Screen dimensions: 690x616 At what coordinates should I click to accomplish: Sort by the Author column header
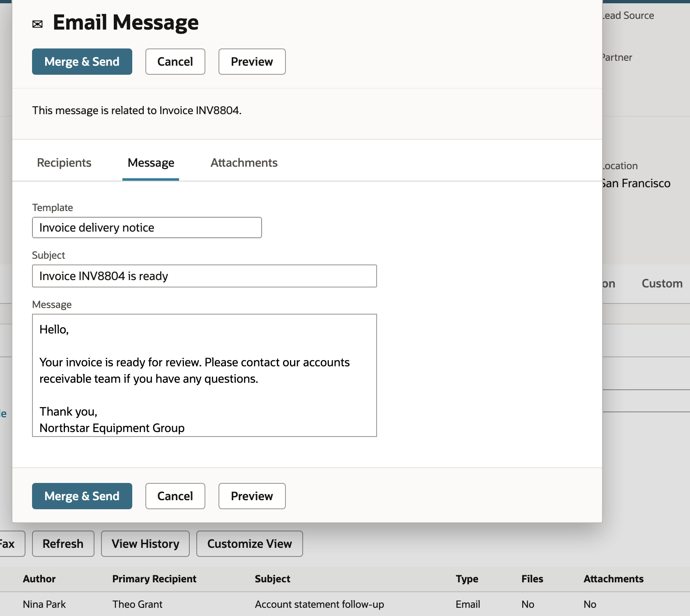39,579
